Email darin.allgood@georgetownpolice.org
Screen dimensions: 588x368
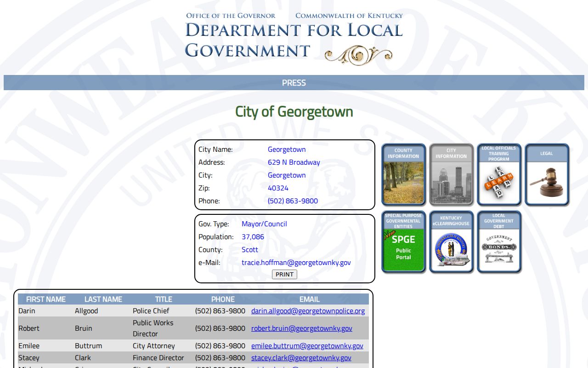(x=308, y=311)
